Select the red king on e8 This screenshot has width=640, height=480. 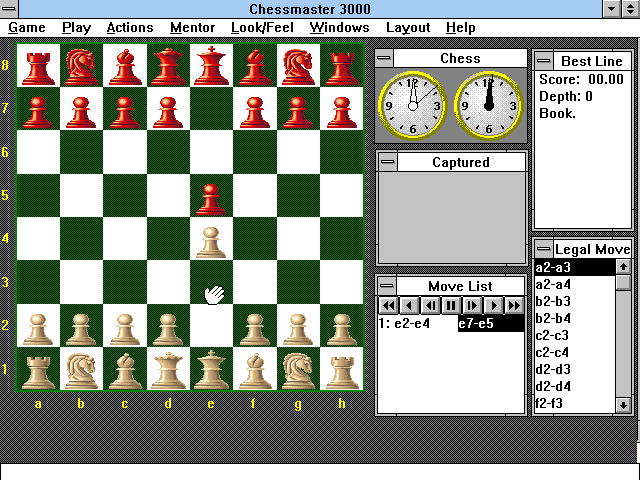(x=211, y=66)
